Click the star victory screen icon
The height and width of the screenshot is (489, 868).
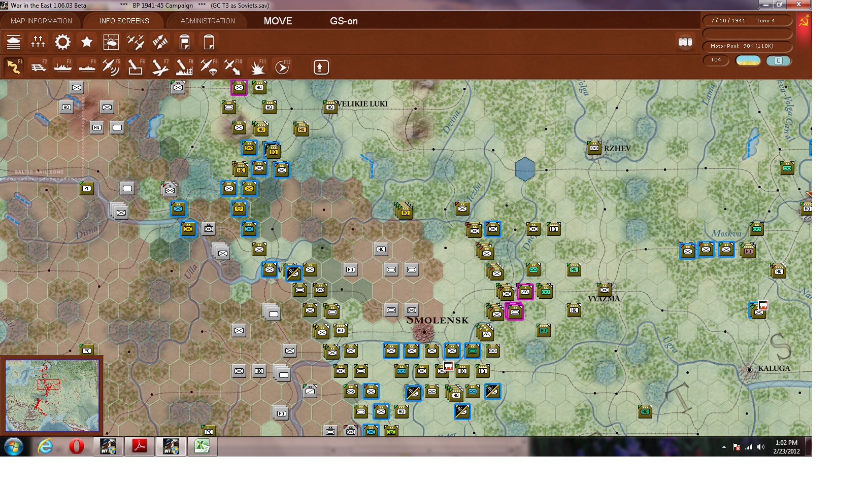(87, 42)
